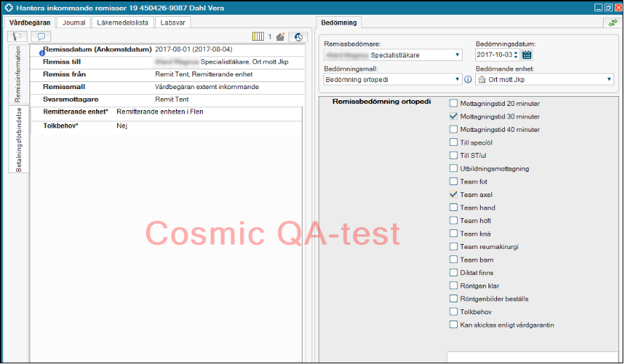The image size is (624, 364).
Task: Select the Betalningsförbindelse vertical tab
Action: pos(19,140)
